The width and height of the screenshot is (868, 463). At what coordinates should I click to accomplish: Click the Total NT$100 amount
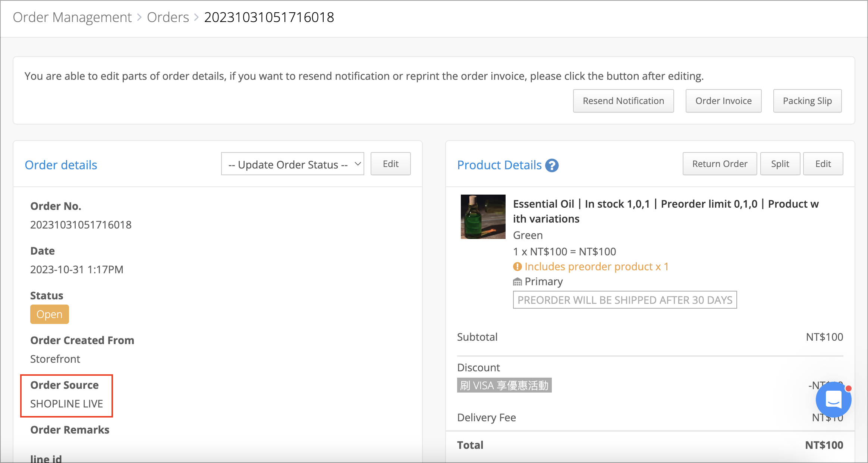point(824,445)
